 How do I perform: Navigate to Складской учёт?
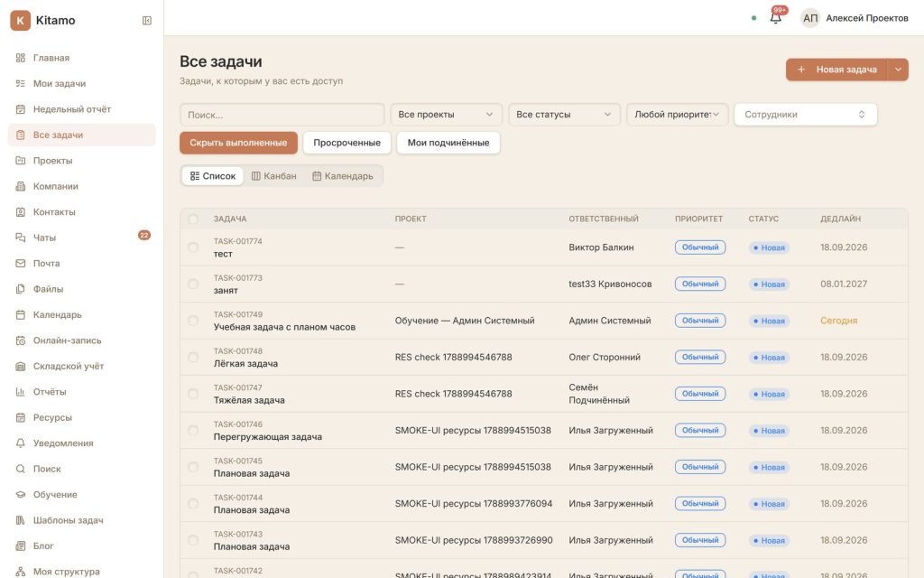click(81, 367)
